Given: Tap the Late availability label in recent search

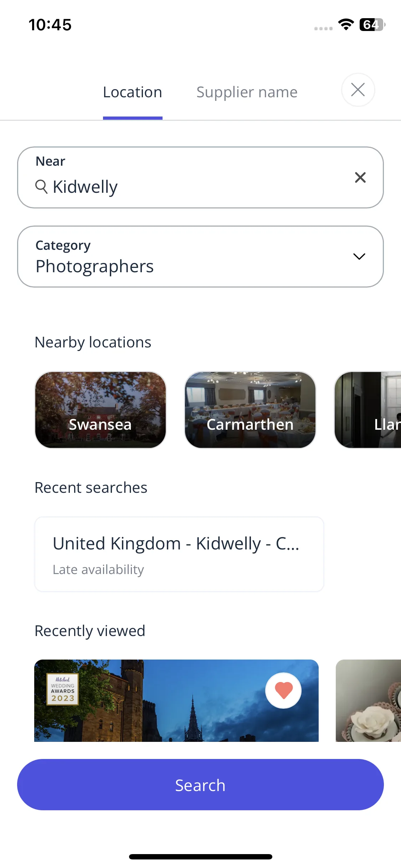Looking at the screenshot, I should [98, 569].
